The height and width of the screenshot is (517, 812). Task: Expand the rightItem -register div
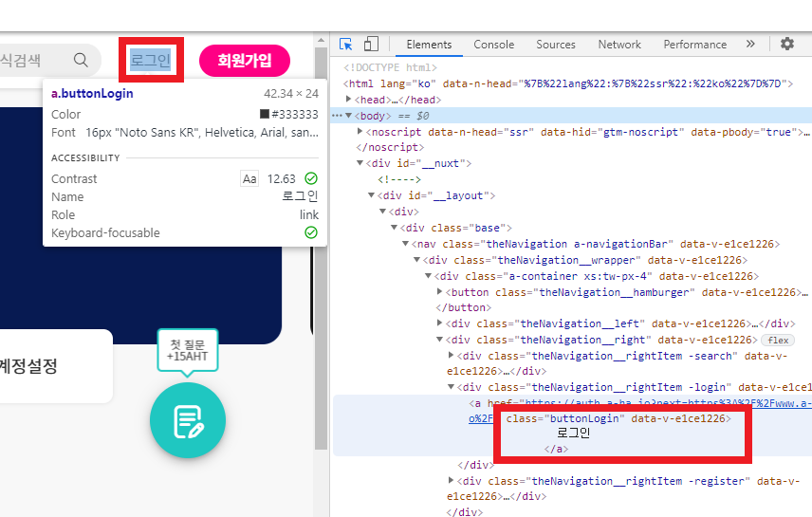pos(451,481)
